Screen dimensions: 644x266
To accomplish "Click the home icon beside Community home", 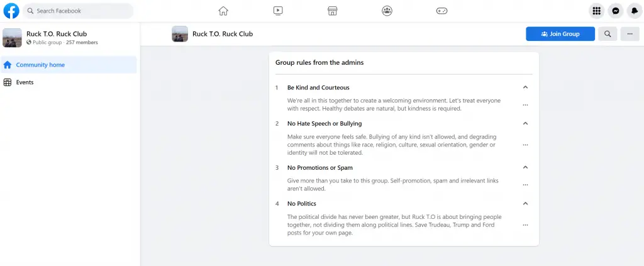I will [x=8, y=65].
